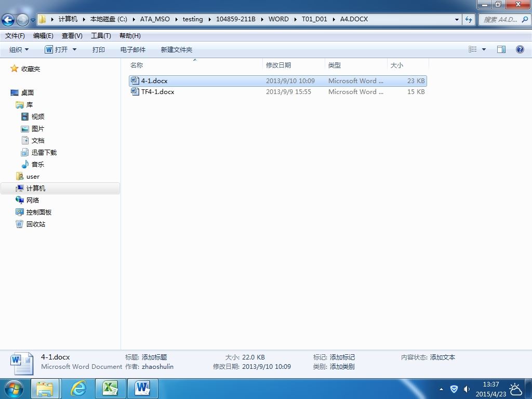The width and height of the screenshot is (532, 399).
Task: Open the Windows Start button
Action: (x=14, y=389)
